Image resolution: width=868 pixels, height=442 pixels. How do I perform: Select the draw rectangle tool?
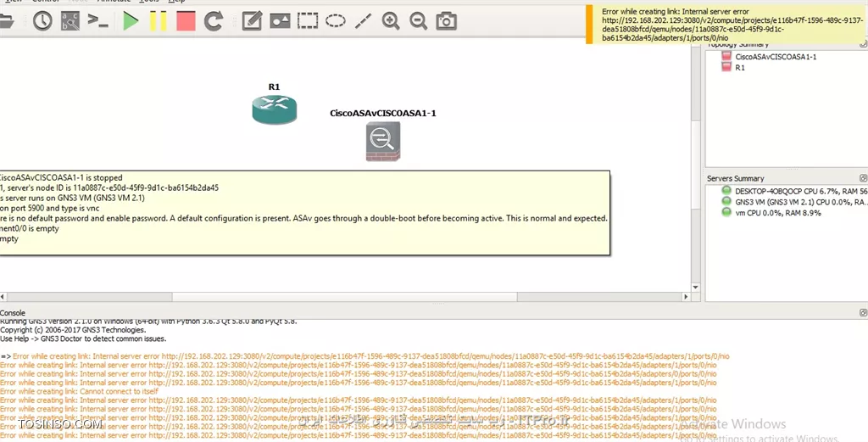point(308,21)
